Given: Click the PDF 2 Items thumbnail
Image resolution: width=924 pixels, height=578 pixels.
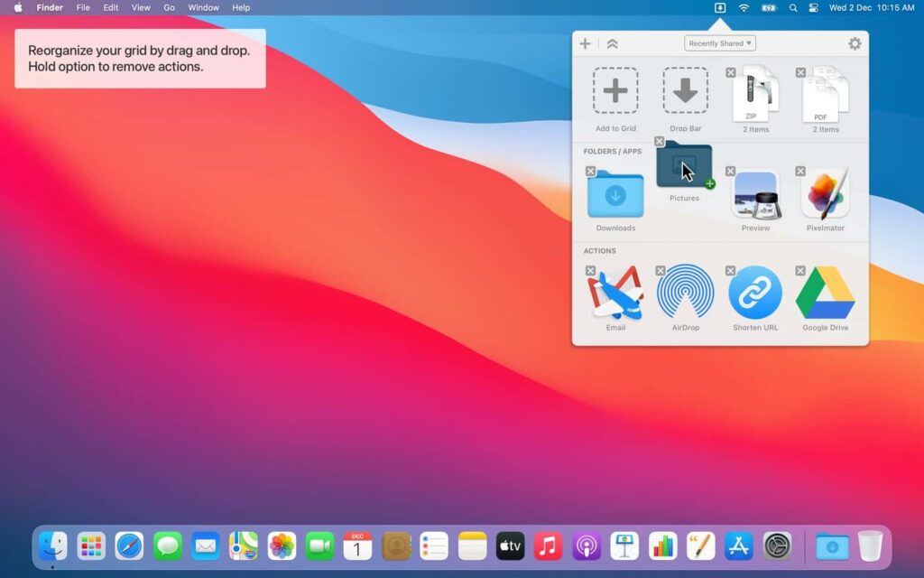Looking at the screenshot, I should tap(824, 97).
